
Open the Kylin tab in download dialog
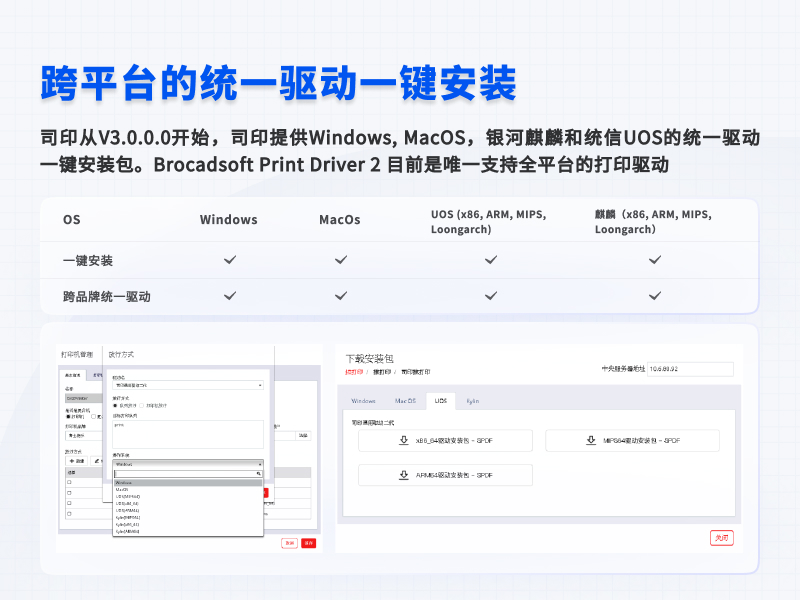pyautogui.click(x=472, y=401)
